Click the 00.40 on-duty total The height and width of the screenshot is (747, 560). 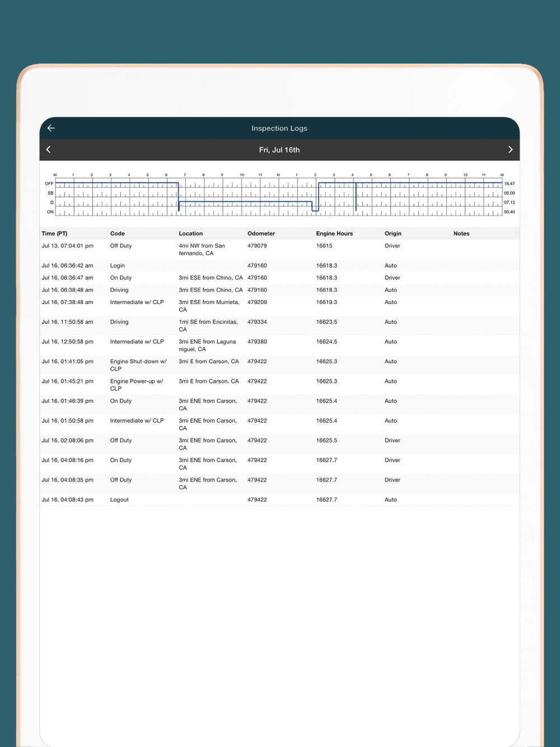[x=510, y=212]
